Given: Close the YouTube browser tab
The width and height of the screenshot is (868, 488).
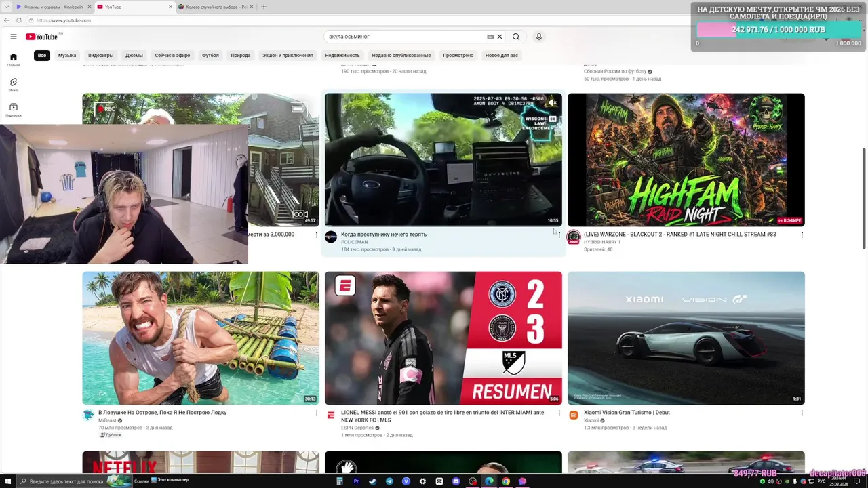Looking at the screenshot, I should 170,7.
